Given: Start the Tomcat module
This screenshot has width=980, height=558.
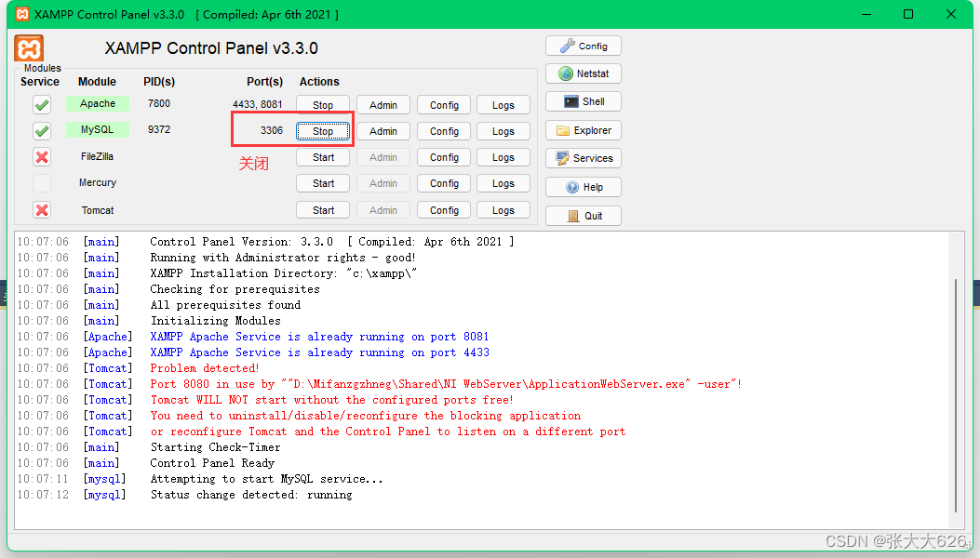Looking at the screenshot, I should (323, 210).
